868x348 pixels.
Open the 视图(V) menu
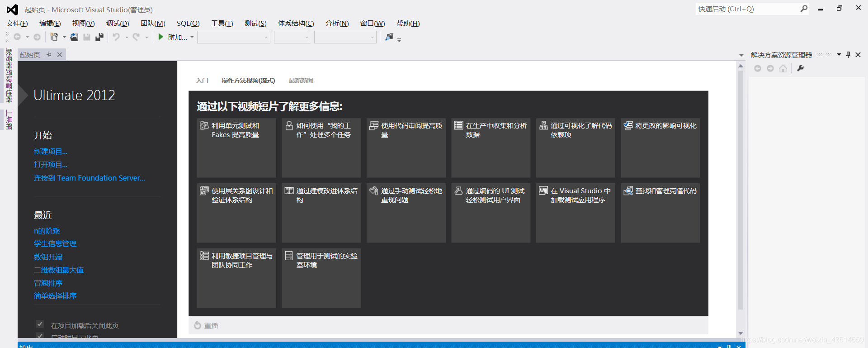[x=84, y=24]
